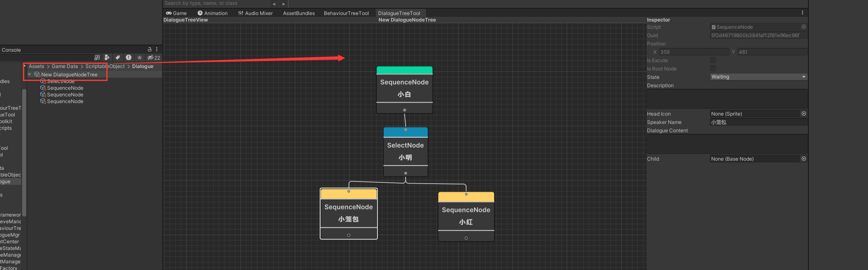Viewport: 868px width, 270px height.
Task: Open object picker for Head Icon field
Action: coord(803,114)
